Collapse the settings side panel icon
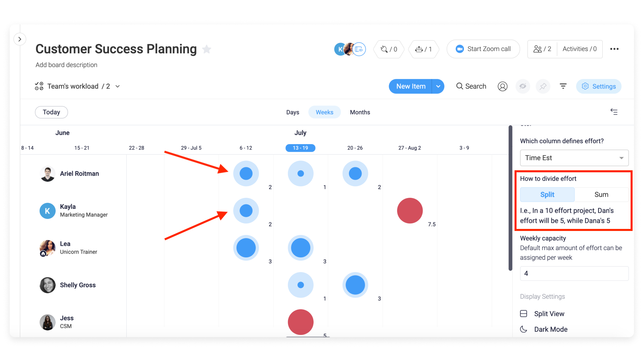Viewport: 644px width, 362px height. pyautogui.click(x=614, y=112)
